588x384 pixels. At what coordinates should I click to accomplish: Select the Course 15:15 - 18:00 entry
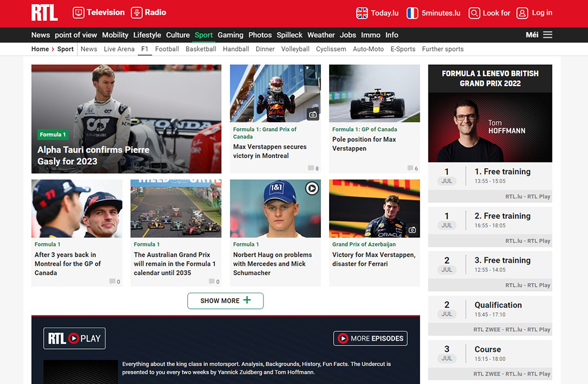pos(490,360)
